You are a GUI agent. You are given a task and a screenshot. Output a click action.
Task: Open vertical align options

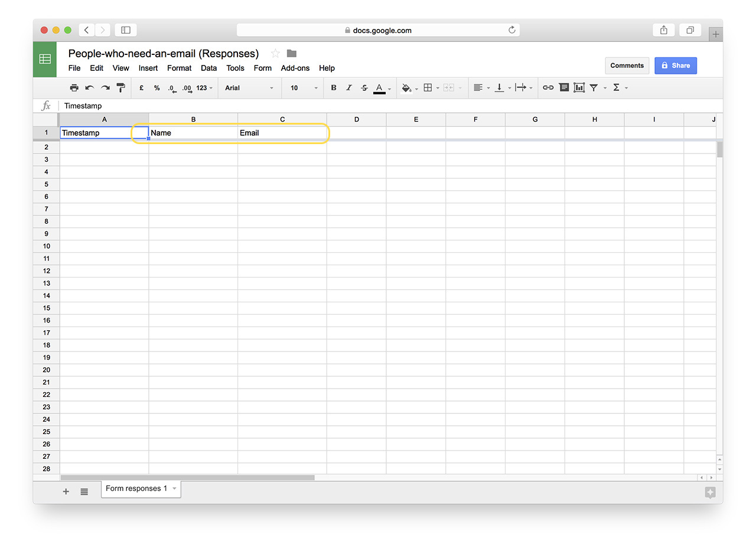tap(503, 88)
